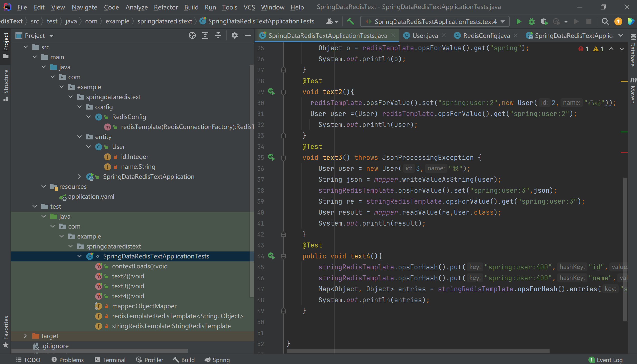Run text3 test via gutter icon
Image resolution: width=637 pixels, height=364 pixels.
[271, 158]
